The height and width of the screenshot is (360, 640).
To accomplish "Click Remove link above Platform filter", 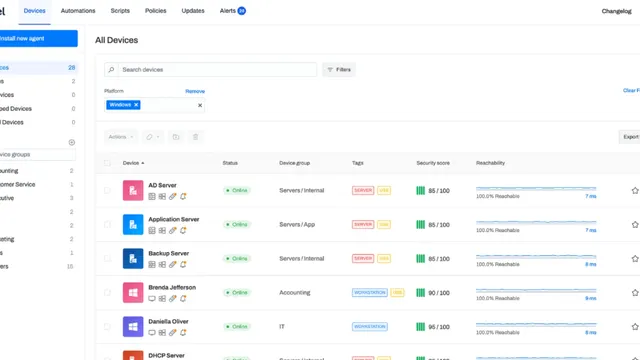I will 195,91.
